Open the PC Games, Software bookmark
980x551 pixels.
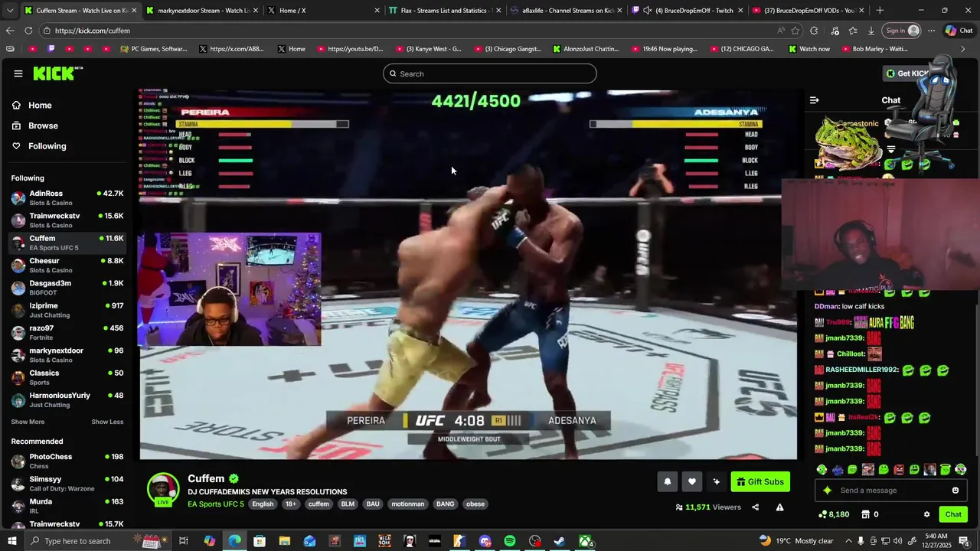[154, 49]
